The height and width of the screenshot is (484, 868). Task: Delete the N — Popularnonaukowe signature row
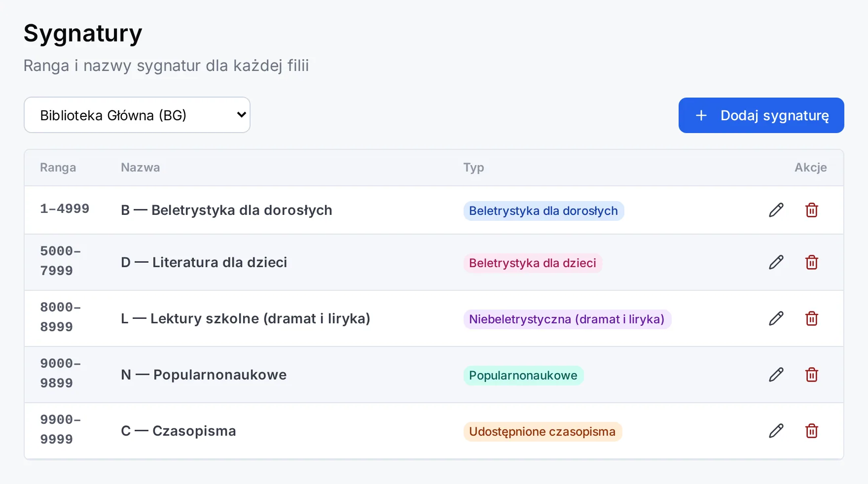coord(812,375)
